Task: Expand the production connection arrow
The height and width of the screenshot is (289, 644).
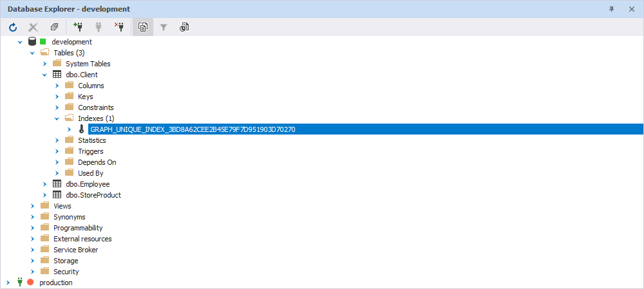Action: (8, 283)
